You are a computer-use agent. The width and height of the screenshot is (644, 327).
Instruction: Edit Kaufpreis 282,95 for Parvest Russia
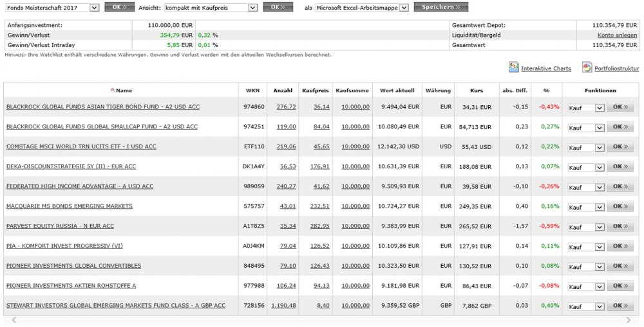[320, 226]
